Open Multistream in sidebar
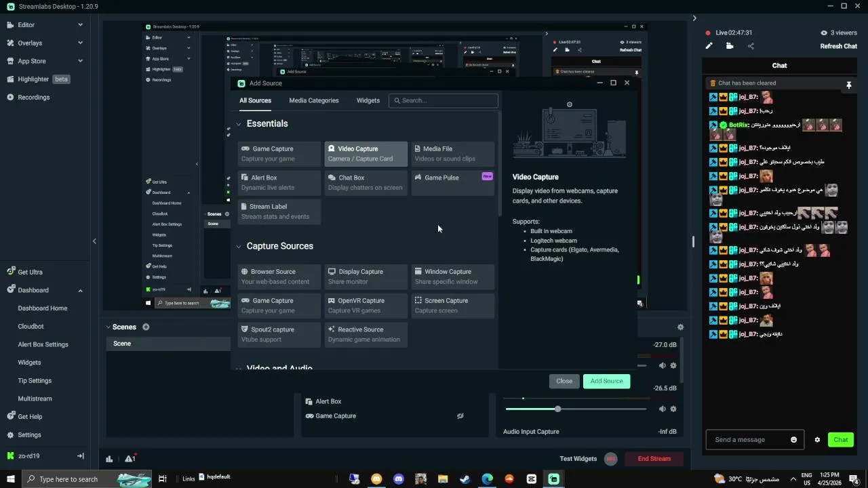The width and height of the screenshot is (868, 488). click(35, 399)
